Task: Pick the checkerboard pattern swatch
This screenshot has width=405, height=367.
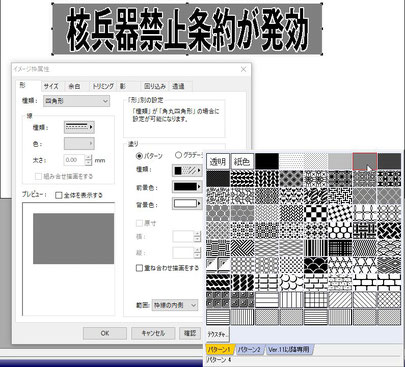Action: point(316,213)
